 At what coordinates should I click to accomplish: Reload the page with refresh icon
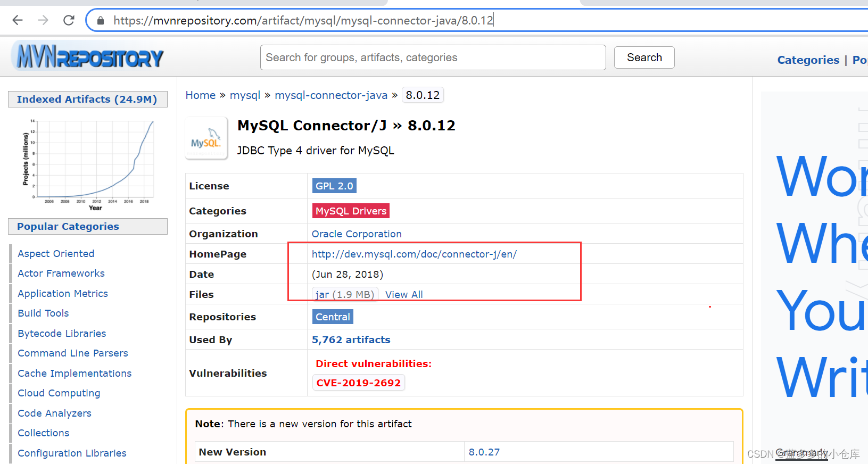pos(69,20)
